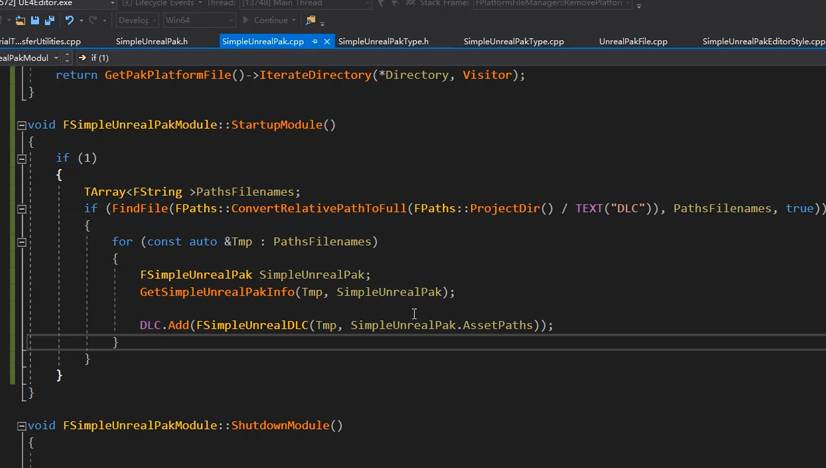826x468 pixels.
Task: Pin the SimpleUnrealPak.cpp tab
Action: pyautogui.click(x=314, y=41)
